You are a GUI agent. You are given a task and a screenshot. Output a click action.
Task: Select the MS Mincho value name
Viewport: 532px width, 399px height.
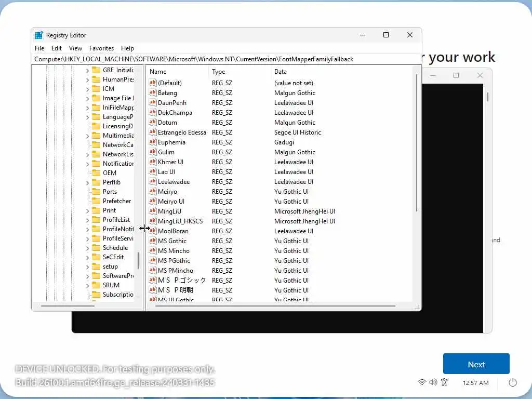(174, 251)
